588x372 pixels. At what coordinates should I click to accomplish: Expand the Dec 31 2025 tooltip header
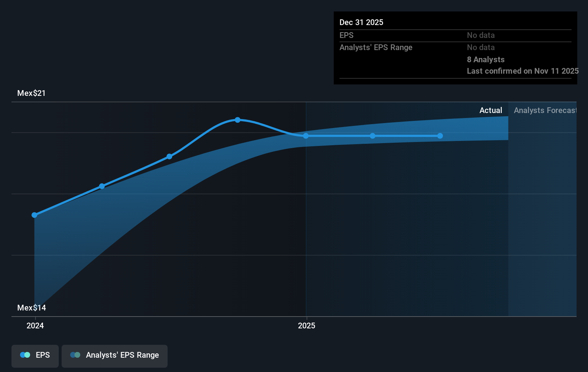361,22
